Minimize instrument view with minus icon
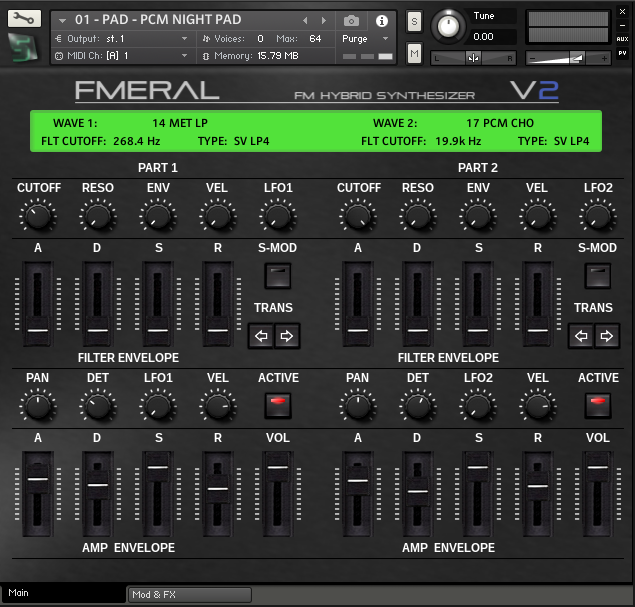 622,26
